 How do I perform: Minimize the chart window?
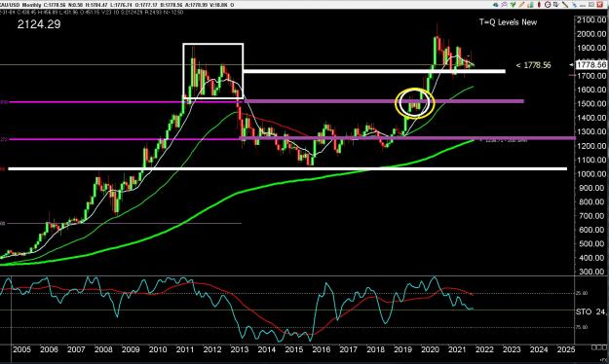click(582, 6)
